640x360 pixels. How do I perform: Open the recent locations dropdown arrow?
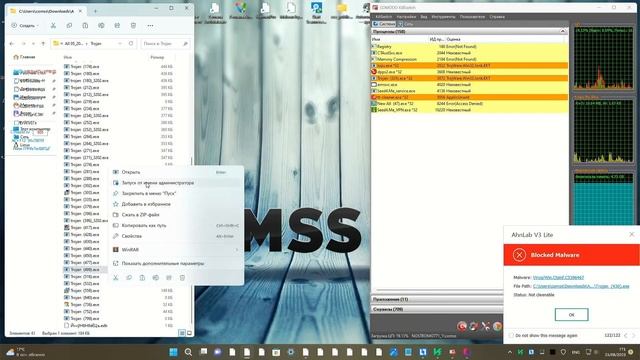point(33,43)
